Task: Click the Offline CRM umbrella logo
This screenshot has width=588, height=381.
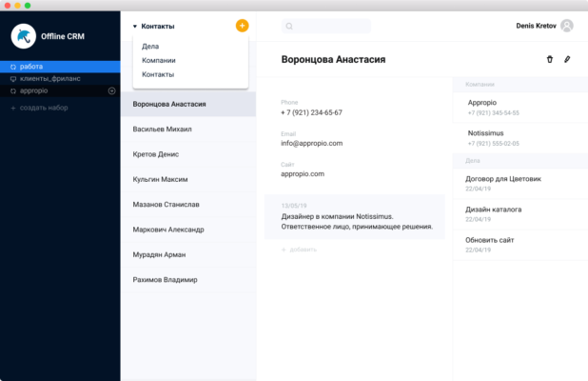Action: pos(23,36)
